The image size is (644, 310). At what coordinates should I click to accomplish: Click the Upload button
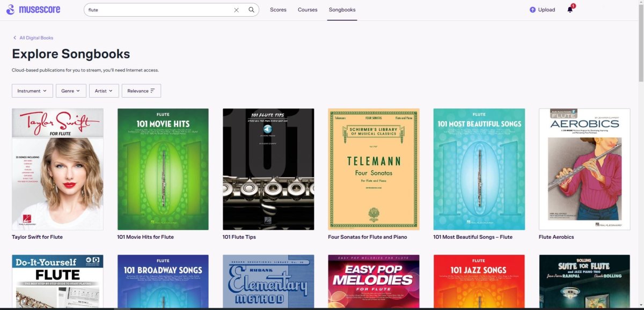point(542,10)
